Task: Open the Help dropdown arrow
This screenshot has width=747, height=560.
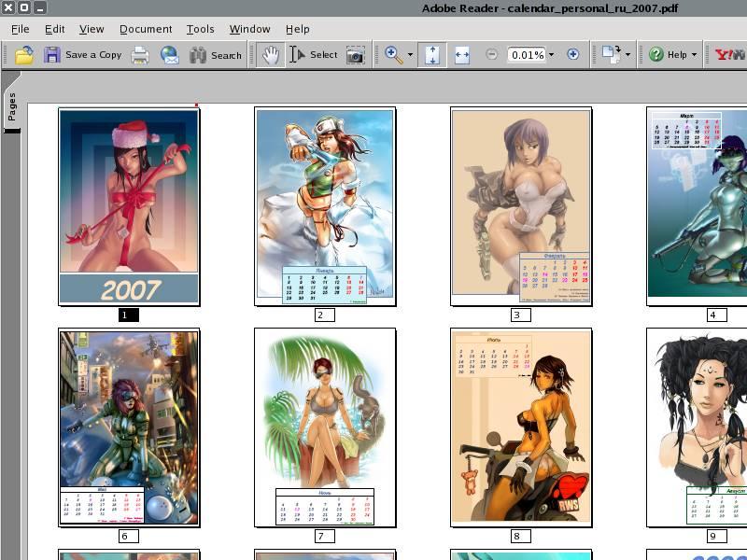Action: tap(694, 55)
